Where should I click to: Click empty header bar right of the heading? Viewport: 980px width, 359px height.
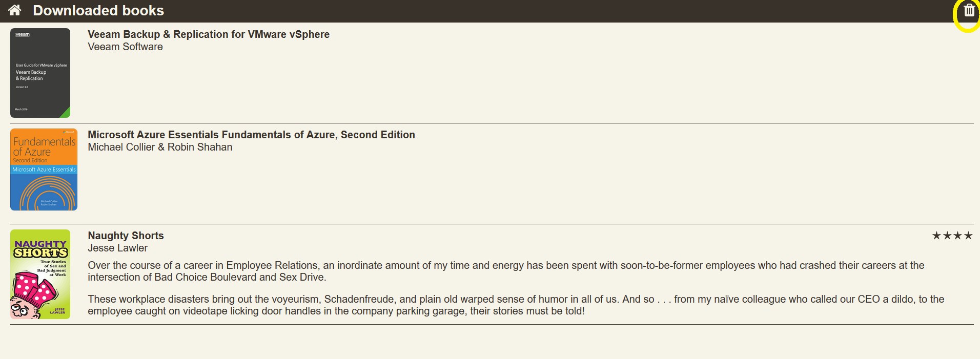point(513,10)
